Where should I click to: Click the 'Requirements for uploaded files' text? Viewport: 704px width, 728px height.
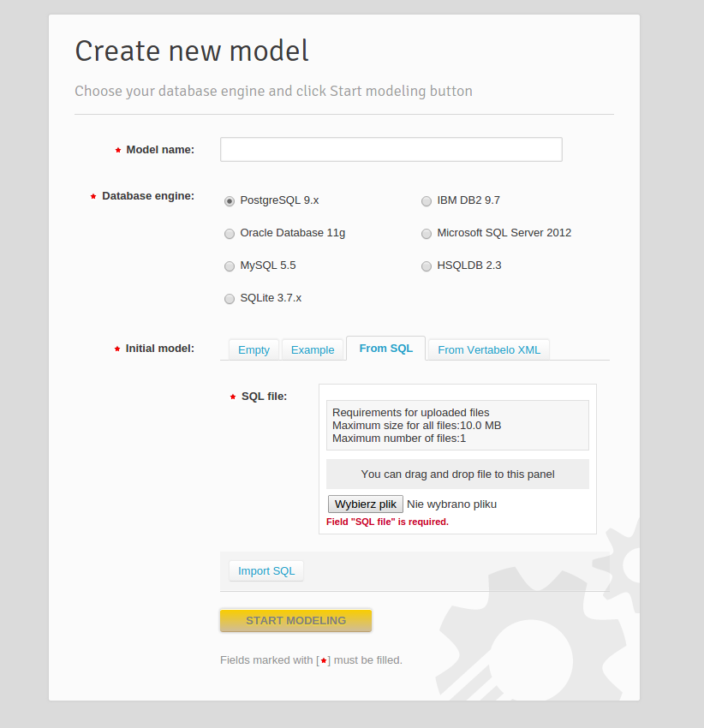point(410,412)
